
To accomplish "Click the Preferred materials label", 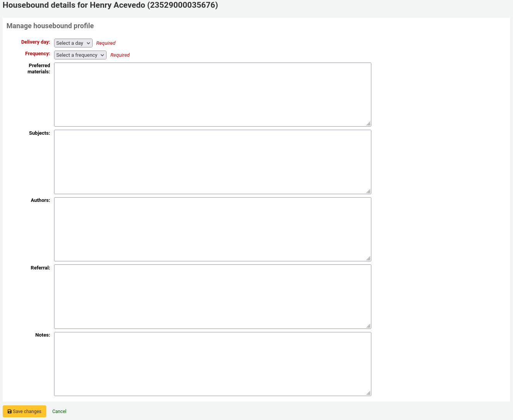I will coord(39,69).
